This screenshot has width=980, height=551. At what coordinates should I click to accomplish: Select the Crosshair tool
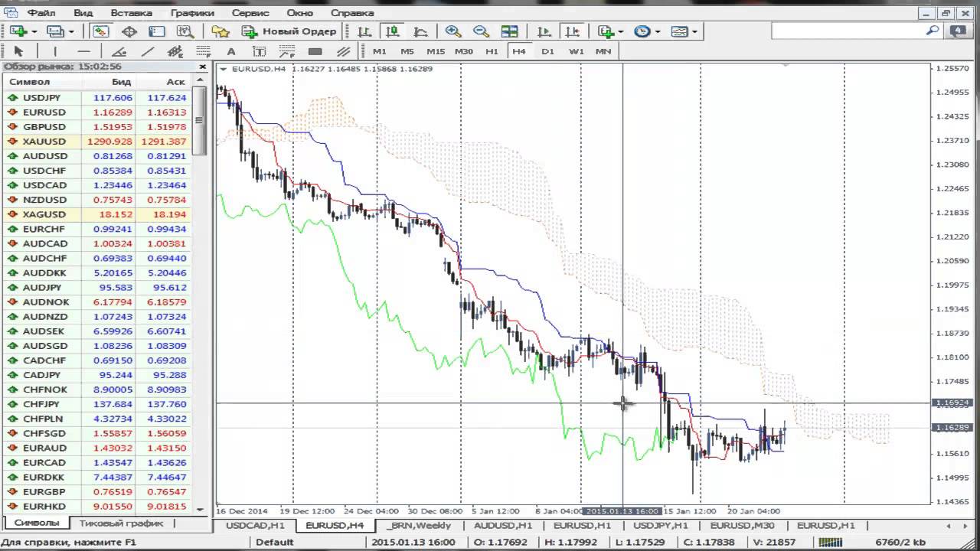pos(129,31)
